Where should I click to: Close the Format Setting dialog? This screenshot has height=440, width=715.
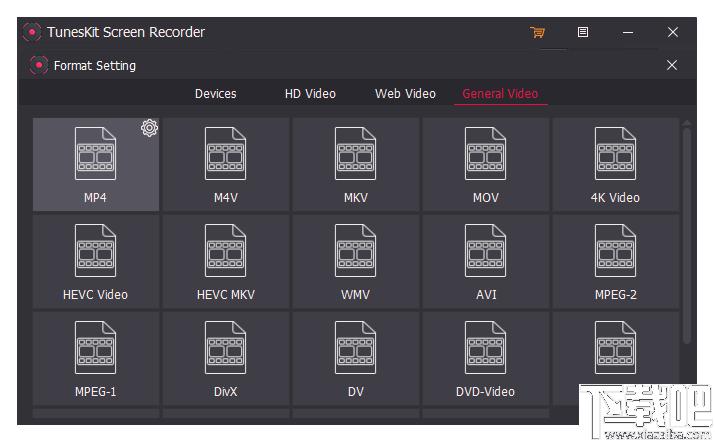672,65
